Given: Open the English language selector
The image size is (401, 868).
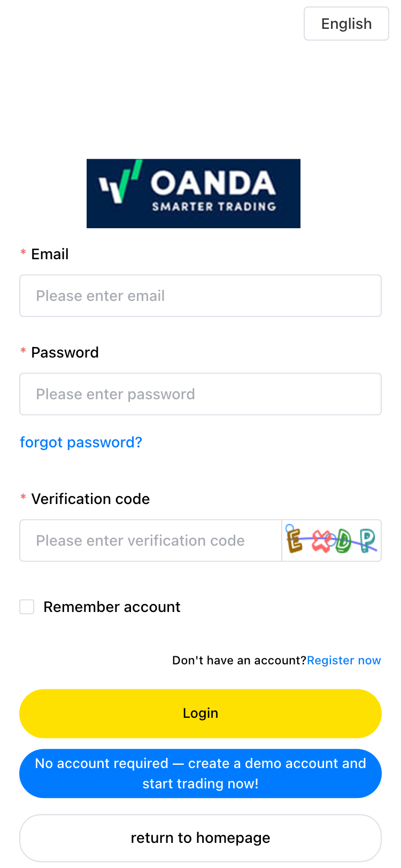Looking at the screenshot, I should (x=346, y=24).
